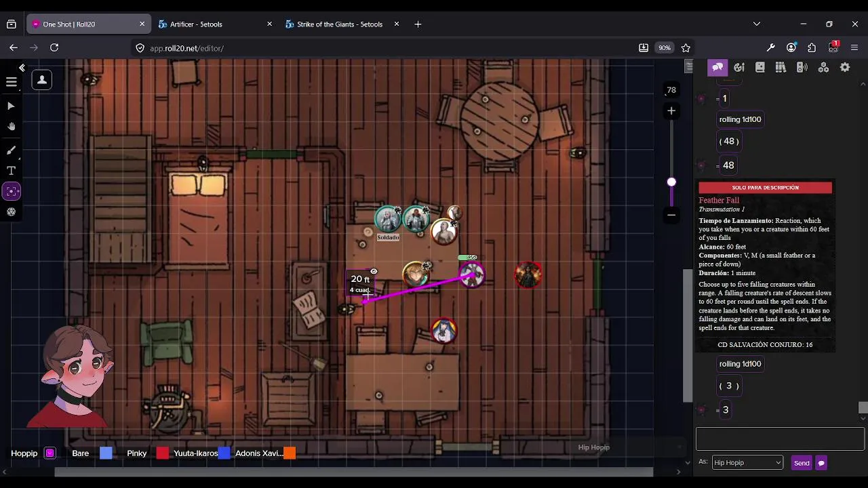The height and width of the screenshot is (488, 868).
Task: Select the arrow Select tool
Action: [11, 106]
